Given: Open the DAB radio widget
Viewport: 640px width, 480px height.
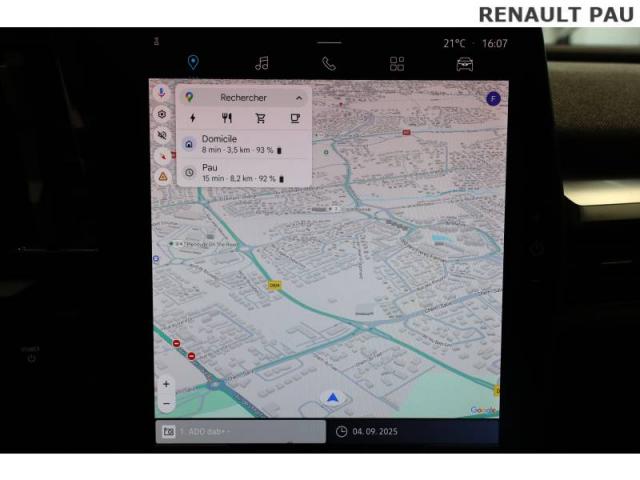Looking at the screenshot, I should point(241,431).
